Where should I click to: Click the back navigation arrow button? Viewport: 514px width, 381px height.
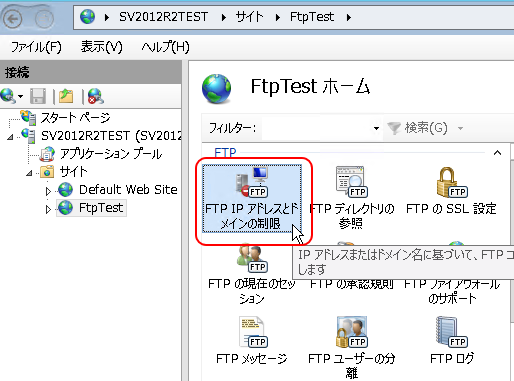tap(12, 18)
